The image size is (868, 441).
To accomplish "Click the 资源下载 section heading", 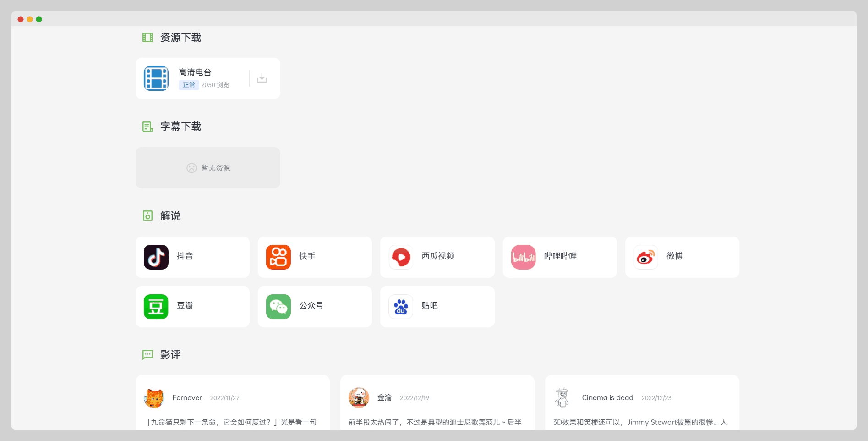I will [180, 38].
